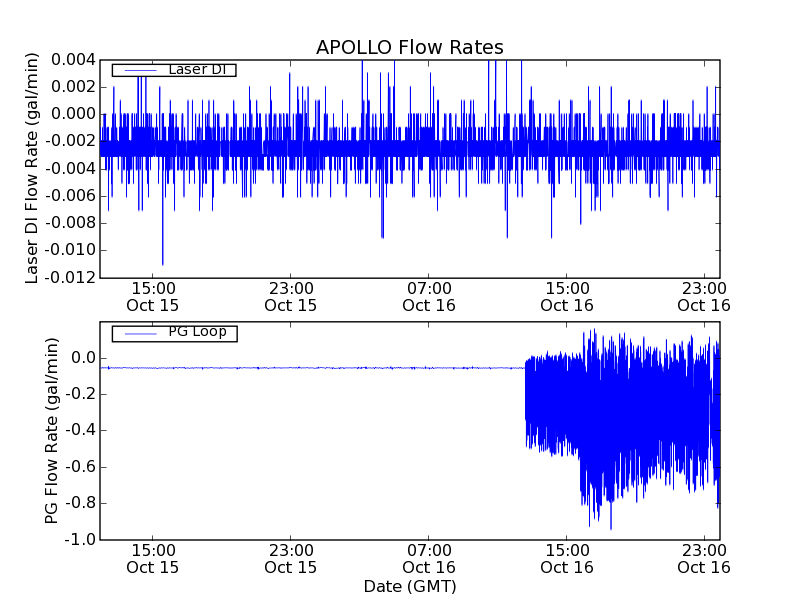This screenshot has width=800, height=600.
Task: Click the APOLLO Flow Rates title
Action: click(410, 47)
